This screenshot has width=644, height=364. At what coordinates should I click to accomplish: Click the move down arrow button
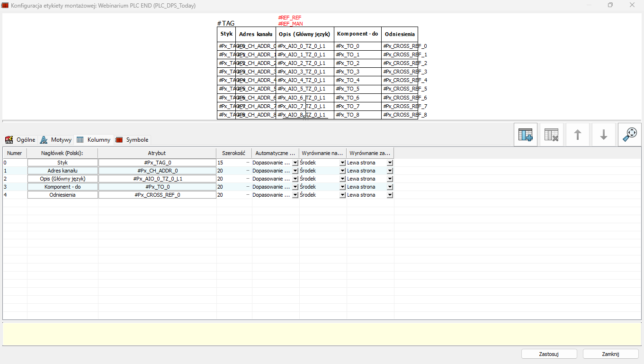(x=603, y=135)
